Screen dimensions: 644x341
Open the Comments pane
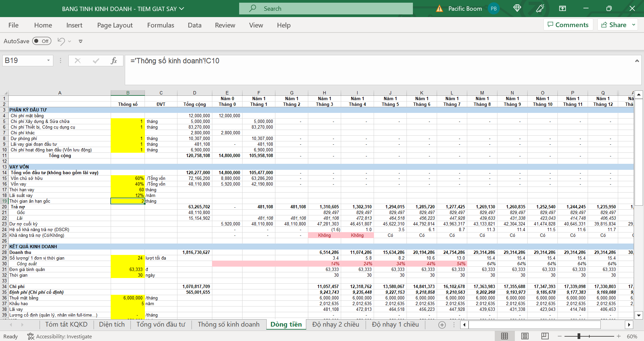point(568,25)
